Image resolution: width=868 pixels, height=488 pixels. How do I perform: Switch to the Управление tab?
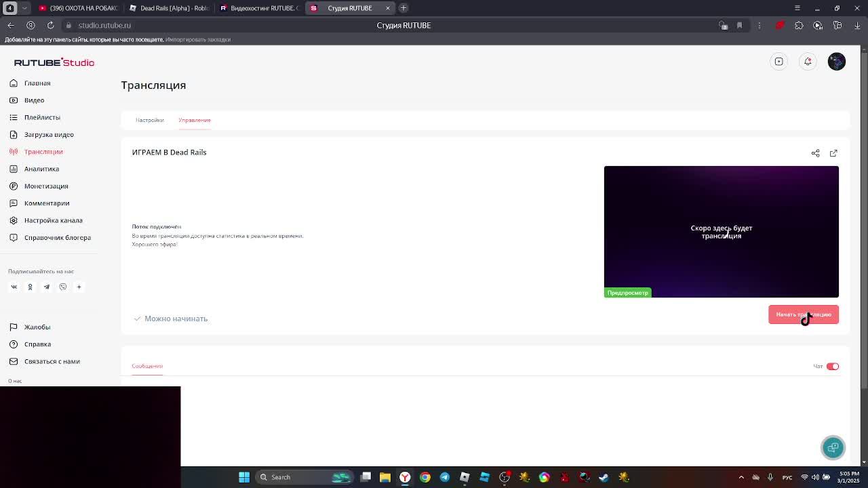[195, 120]
